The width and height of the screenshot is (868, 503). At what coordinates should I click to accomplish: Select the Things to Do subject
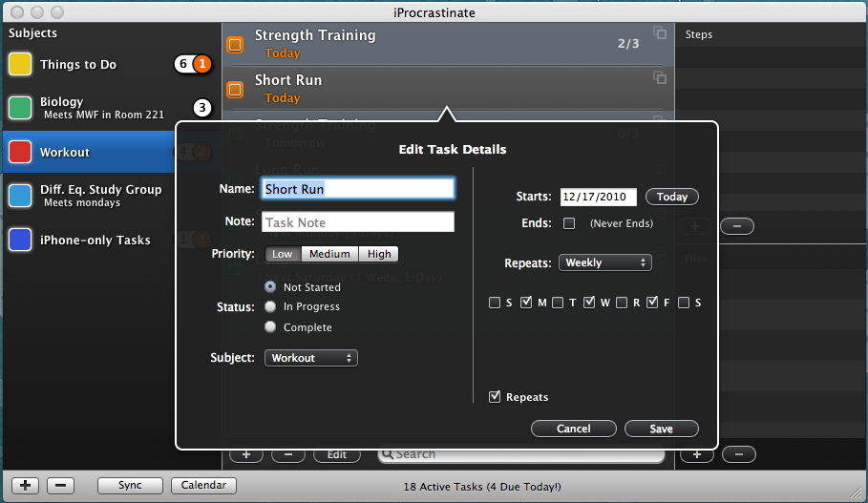pos(111,64)
